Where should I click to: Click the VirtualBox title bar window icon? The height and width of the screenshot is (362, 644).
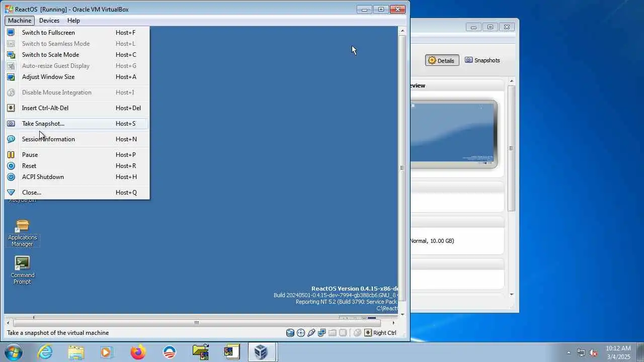pyautogui.click(x=9, y=9)
